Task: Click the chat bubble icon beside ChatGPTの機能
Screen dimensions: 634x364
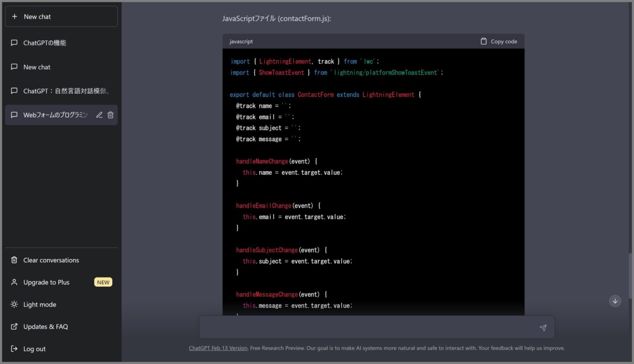Action: [x=14, y=43]
